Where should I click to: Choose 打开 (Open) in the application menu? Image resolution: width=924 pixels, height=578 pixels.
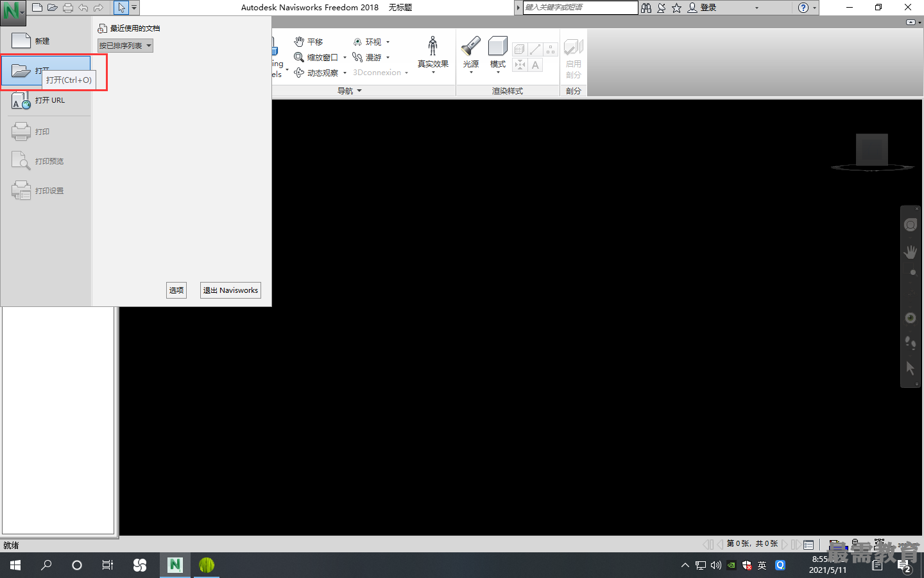[46, 71]
